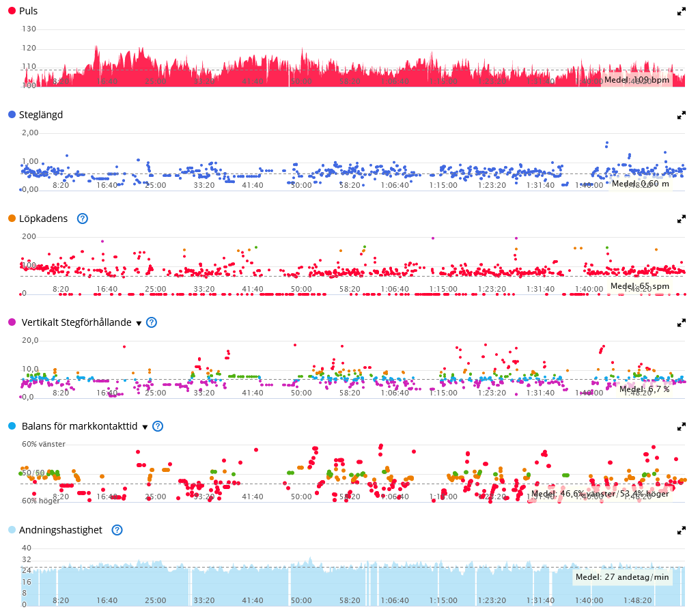Click the Löpkadens chart title
The image size is (700, 614).
pos(43,219)
